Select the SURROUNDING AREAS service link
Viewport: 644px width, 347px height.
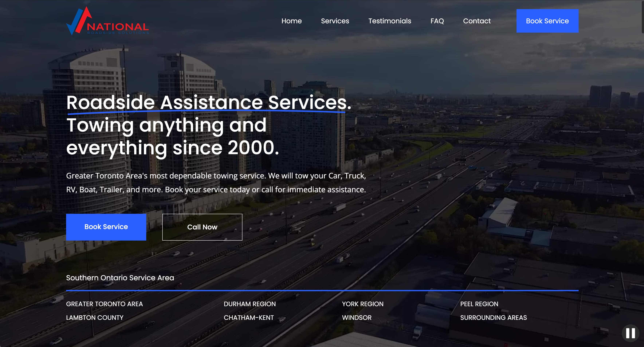coord(494,317)
